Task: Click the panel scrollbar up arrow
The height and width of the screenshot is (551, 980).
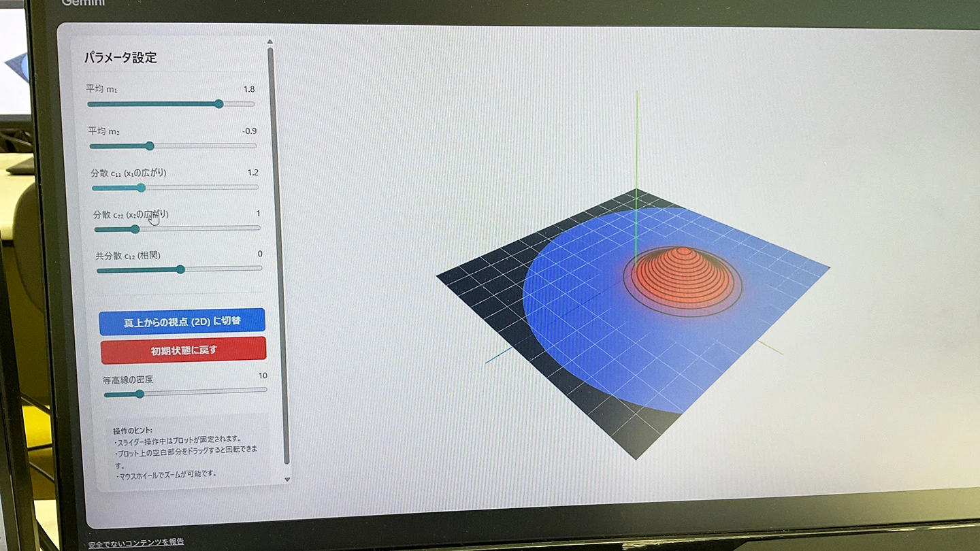Action: (270, 41)
